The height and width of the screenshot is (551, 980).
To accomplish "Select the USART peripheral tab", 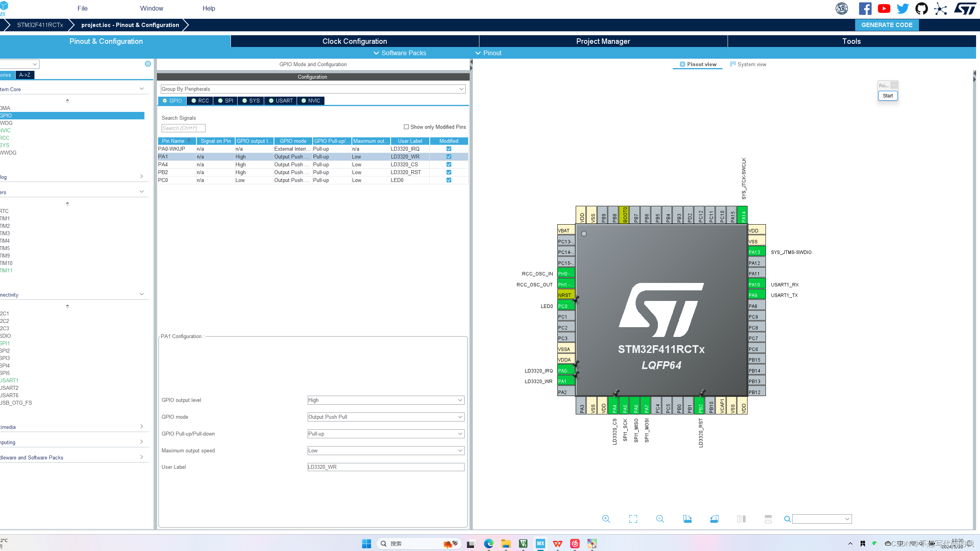I will 281,101.
